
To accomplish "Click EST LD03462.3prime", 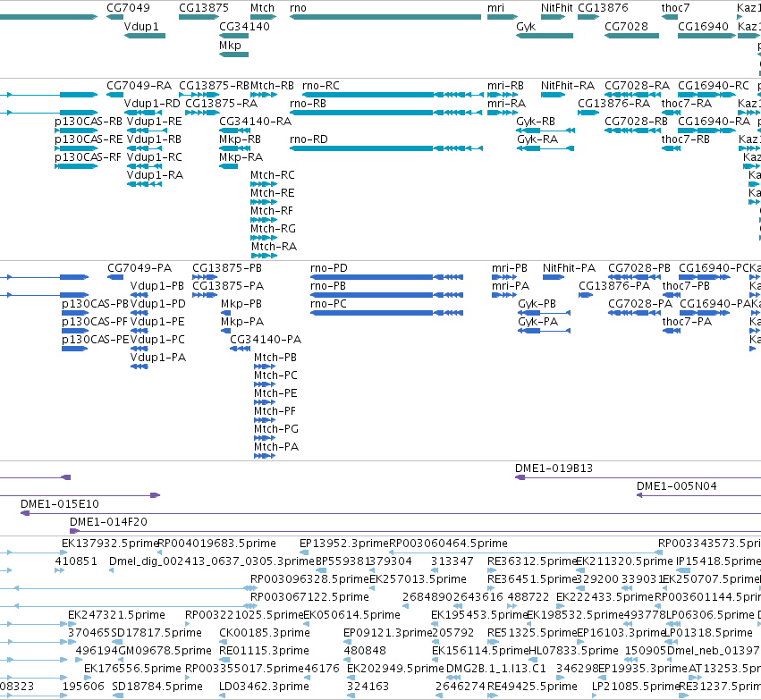I will (264, 687).
